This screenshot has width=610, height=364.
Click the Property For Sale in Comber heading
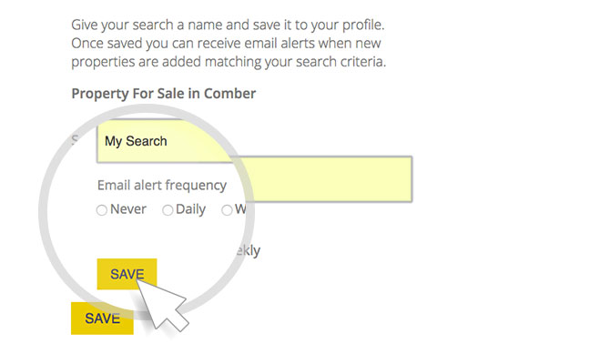click(163, 94)
